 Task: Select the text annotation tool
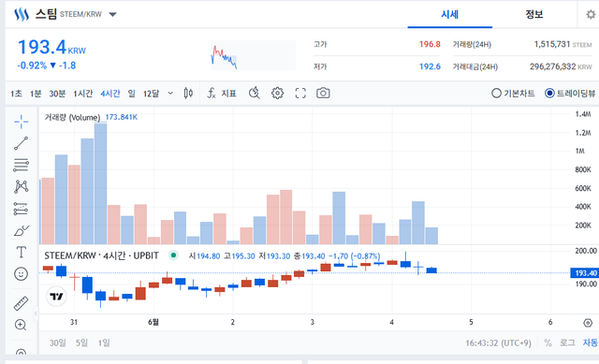point(21,252)
